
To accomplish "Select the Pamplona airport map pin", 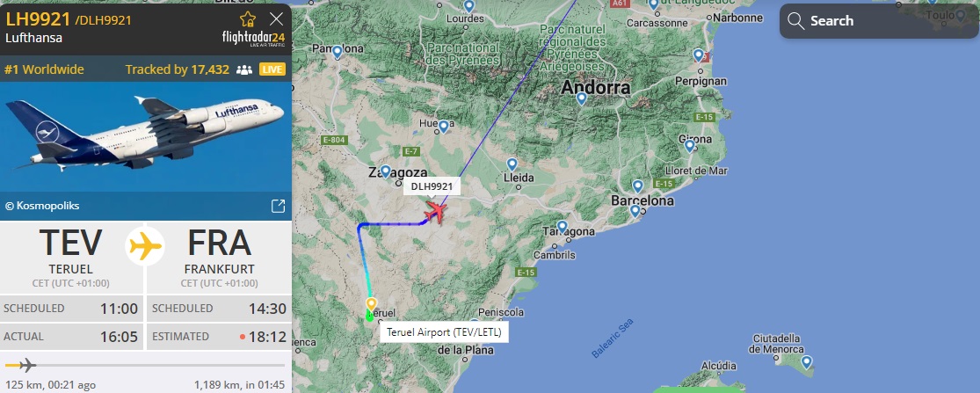I will (x=338, y=53).
